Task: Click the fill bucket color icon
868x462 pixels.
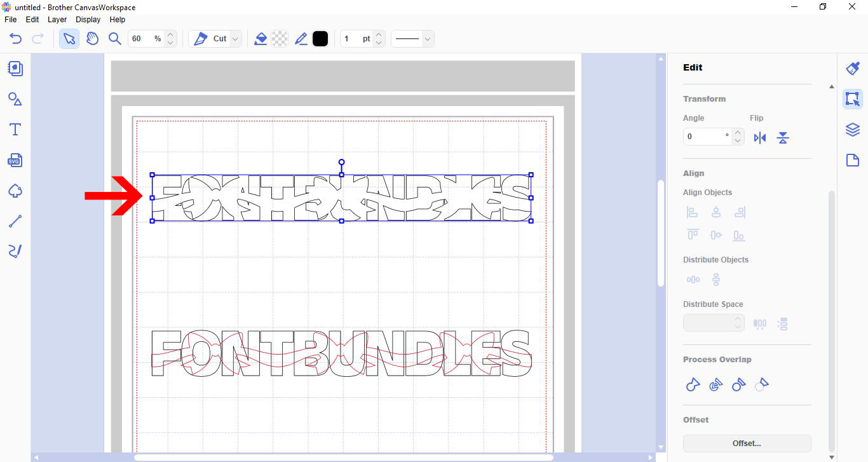Action: click(261, 39)
